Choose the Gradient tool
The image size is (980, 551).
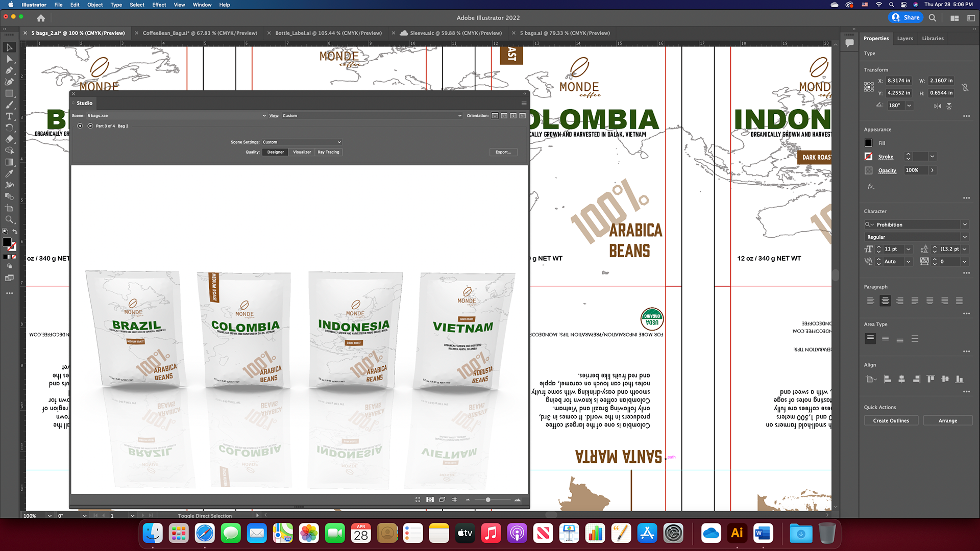point(9,162)
